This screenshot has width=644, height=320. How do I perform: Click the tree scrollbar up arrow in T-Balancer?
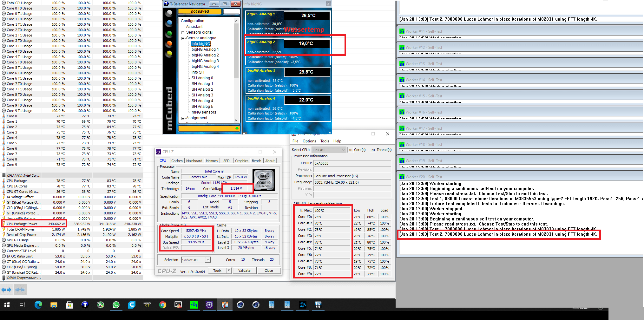click(x=236, y=21)
